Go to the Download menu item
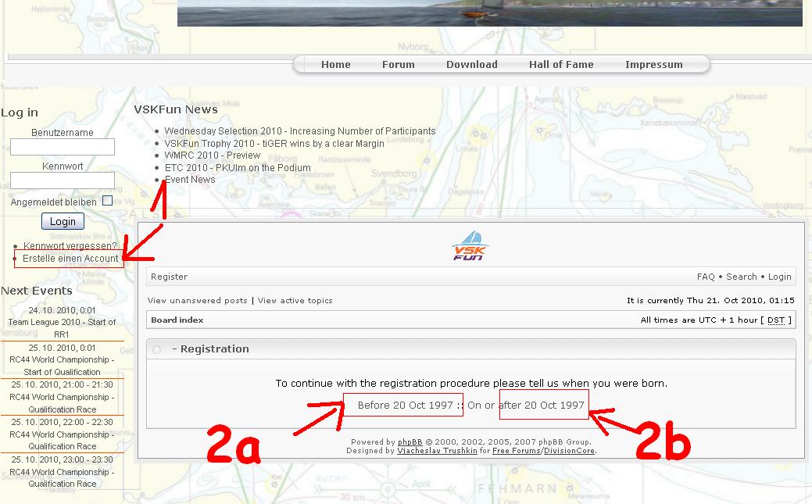 click(471, 65)
